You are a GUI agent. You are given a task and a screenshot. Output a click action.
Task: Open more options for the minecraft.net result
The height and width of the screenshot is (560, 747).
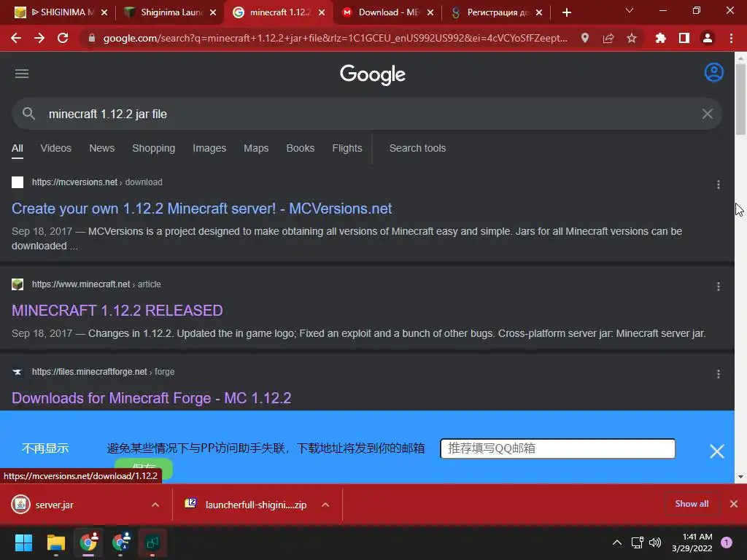[719, 287]
